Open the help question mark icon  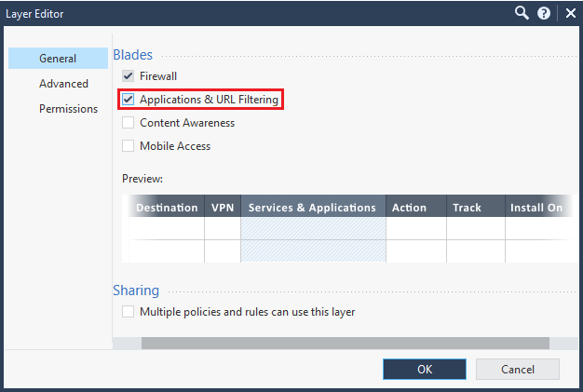coord(544,14)
